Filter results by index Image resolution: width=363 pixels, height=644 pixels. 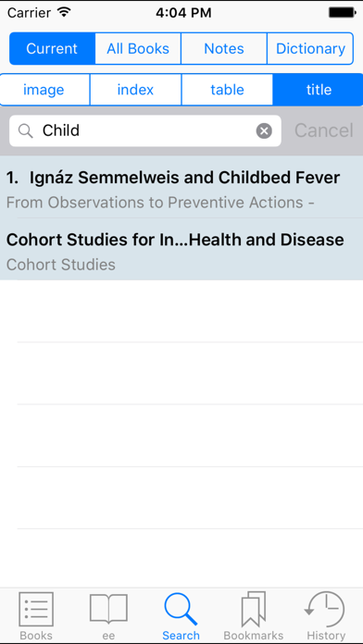coord(136,90)
